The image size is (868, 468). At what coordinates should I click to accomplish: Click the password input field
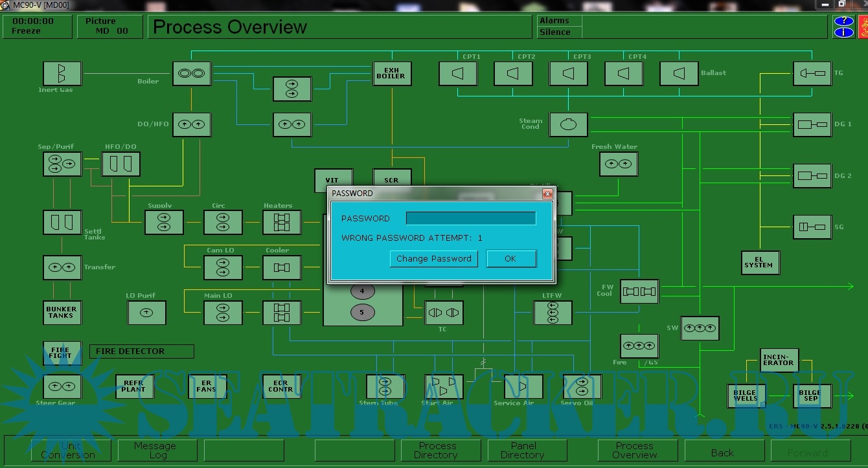pyautogui.click(x=471, y=219)
